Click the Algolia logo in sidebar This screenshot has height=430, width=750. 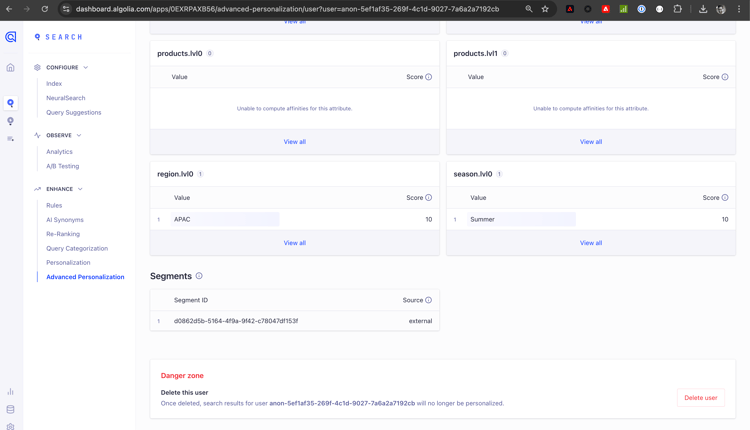click(11, 37)
